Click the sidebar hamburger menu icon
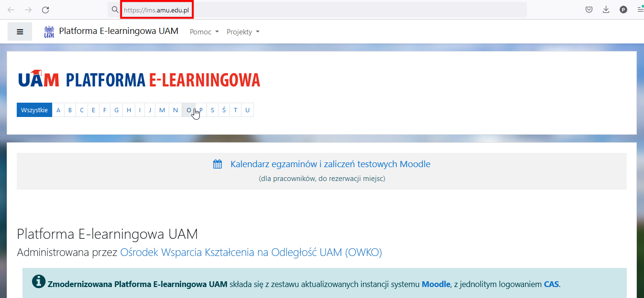644x298 pixels. click(x=20, y=31)
